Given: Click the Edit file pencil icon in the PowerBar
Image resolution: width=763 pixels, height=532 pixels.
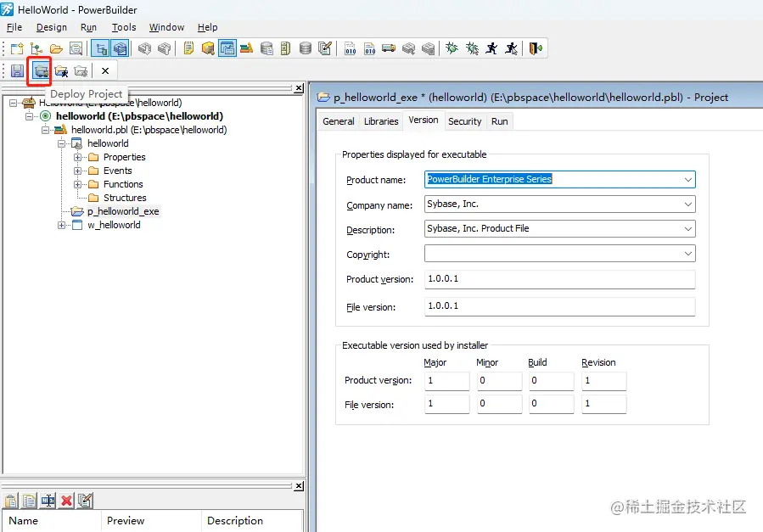Looking at the screenshot, I should [x=324, y=48].
